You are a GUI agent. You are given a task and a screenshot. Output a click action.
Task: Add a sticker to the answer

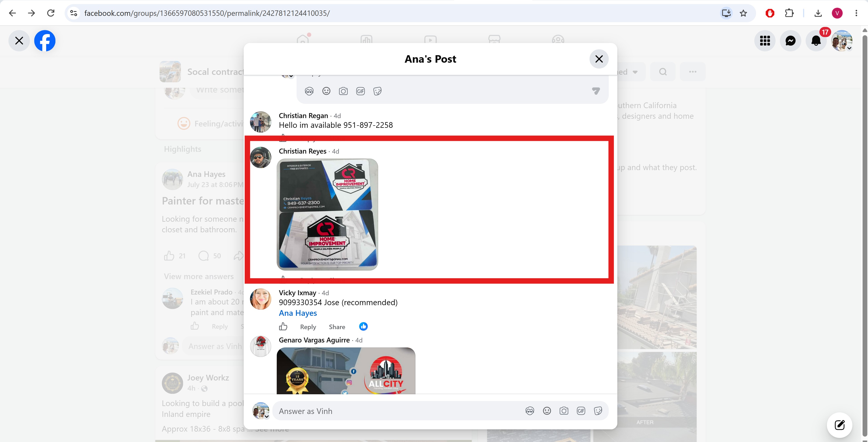point(598,411)
